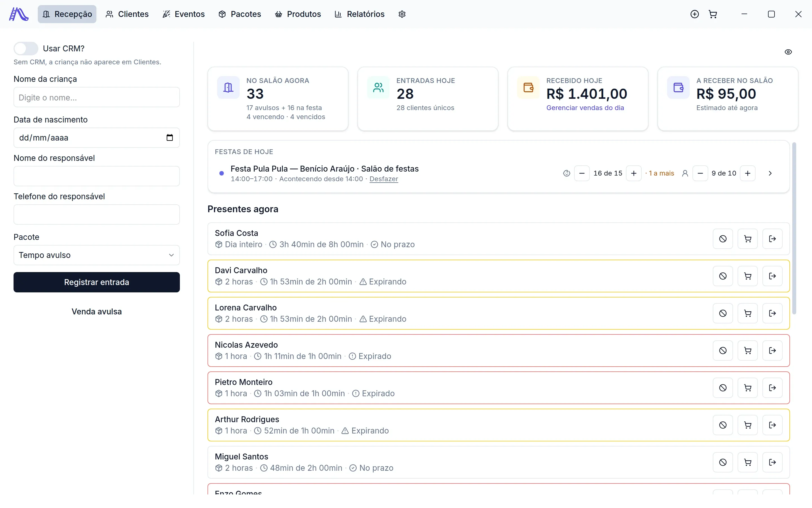This screenshot has width=812, height=508.
Task: Register exit for Nicolas Azevedo
Action: pos(773,351)
